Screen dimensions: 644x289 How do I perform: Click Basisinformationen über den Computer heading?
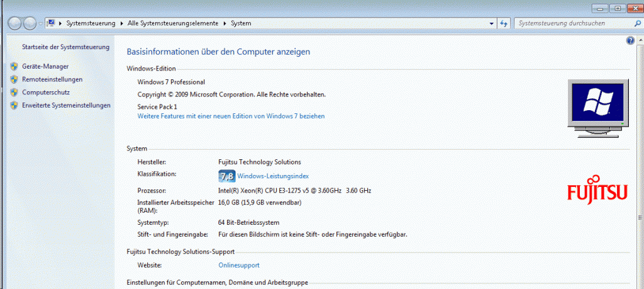tap(218, 52)
